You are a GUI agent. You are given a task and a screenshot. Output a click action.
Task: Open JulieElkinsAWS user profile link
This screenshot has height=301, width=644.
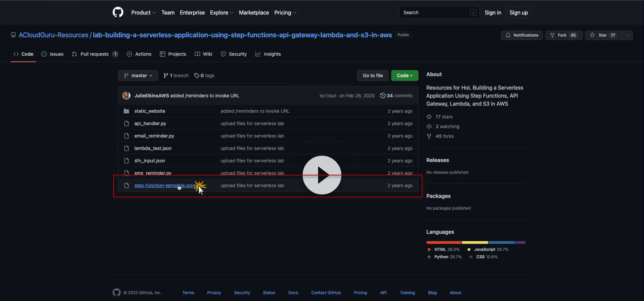(x=152, y=96)
